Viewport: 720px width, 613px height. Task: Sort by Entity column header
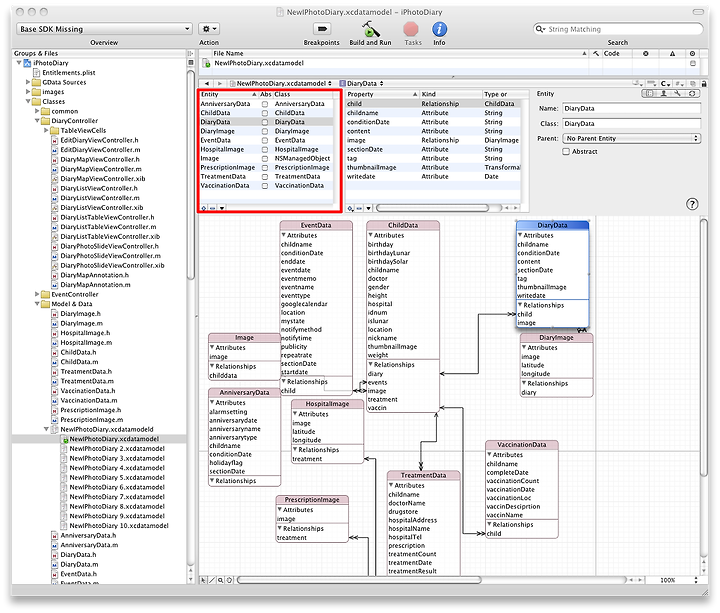click(x=228, y=94)
